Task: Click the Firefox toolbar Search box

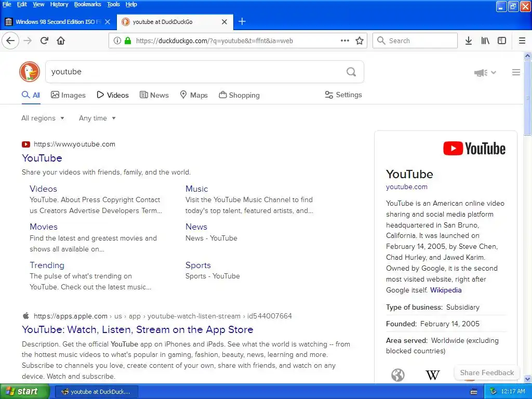Action: 415,41
